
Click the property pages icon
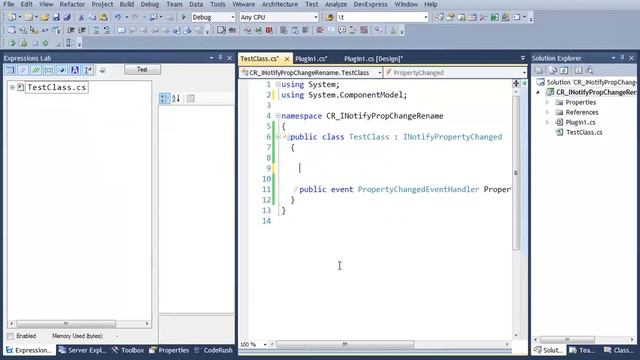coord(191,98)
